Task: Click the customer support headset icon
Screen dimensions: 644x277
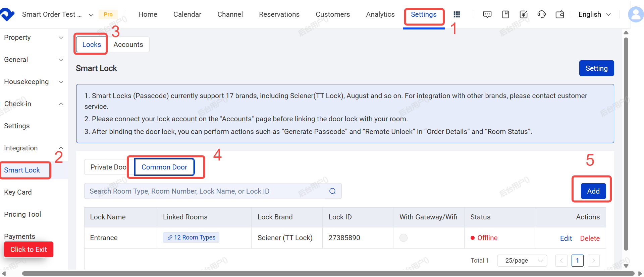Action: click(541, 14)
